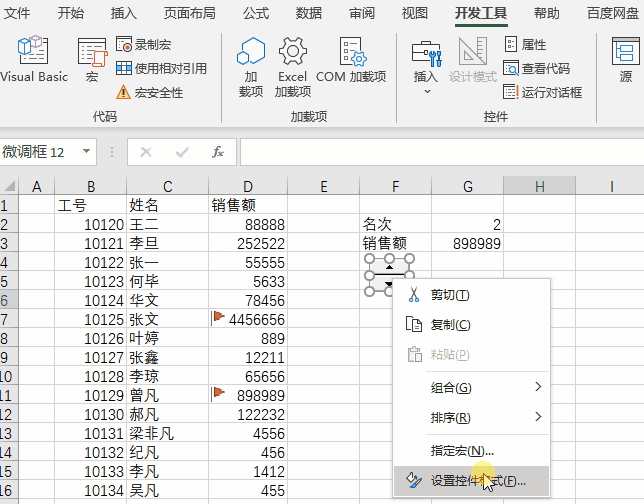Choose 复制(C) from context menu

(x=472, y=325)
